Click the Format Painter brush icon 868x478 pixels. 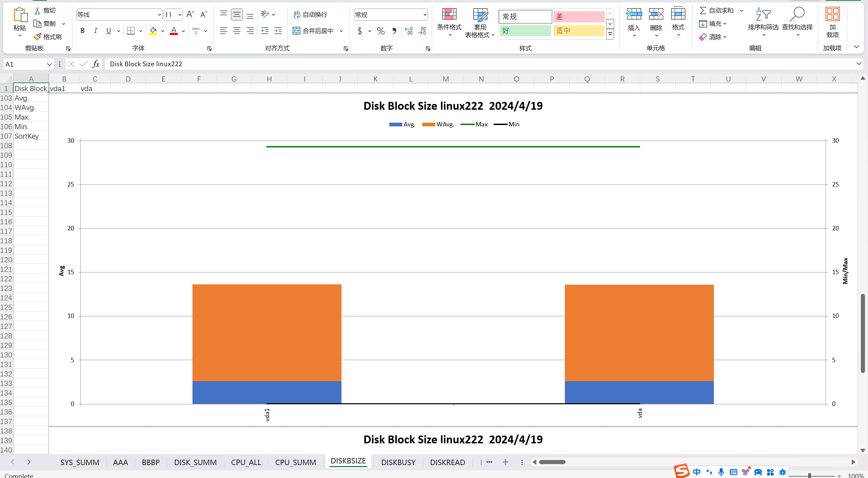pos(37,37)
